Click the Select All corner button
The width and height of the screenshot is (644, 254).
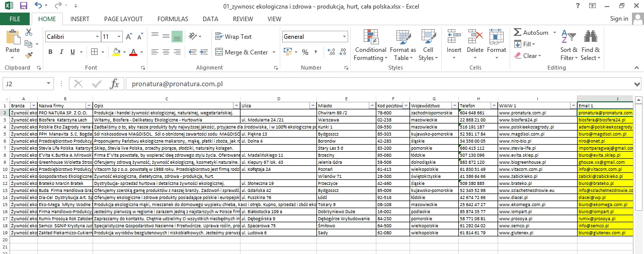[5, 98]
